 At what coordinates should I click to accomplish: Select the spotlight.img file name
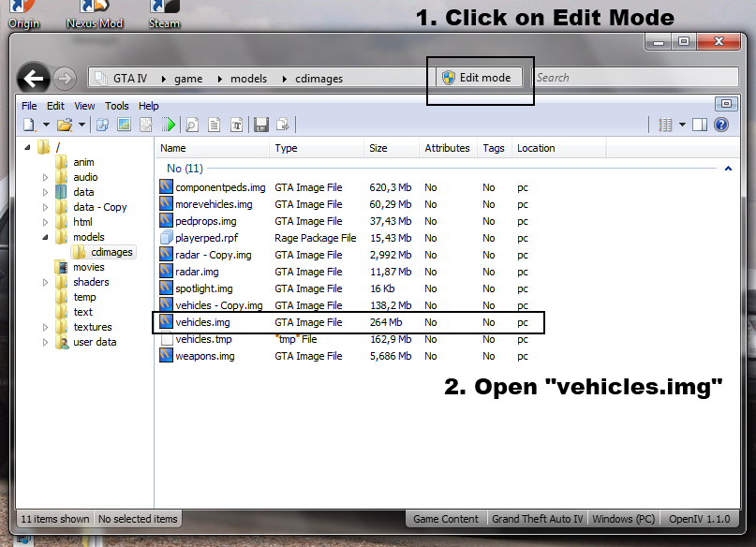204,288
